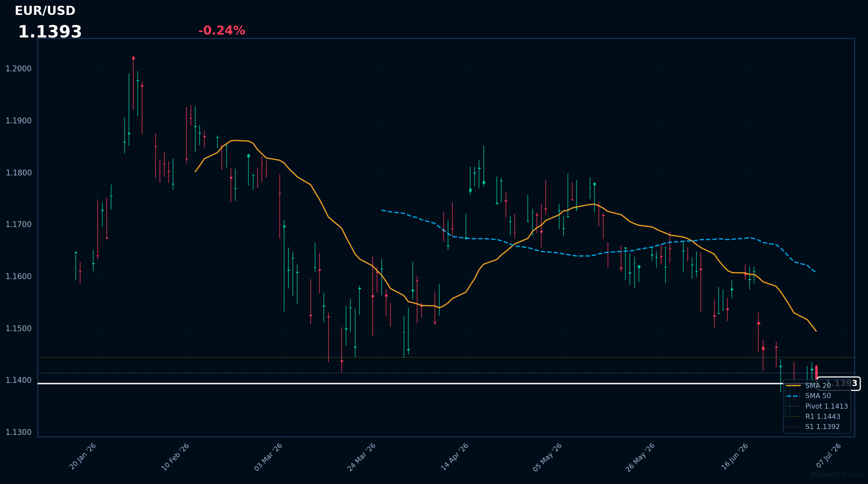
Task: Click the 1.1500 y-axis label
Action: [x=19, y=329]
